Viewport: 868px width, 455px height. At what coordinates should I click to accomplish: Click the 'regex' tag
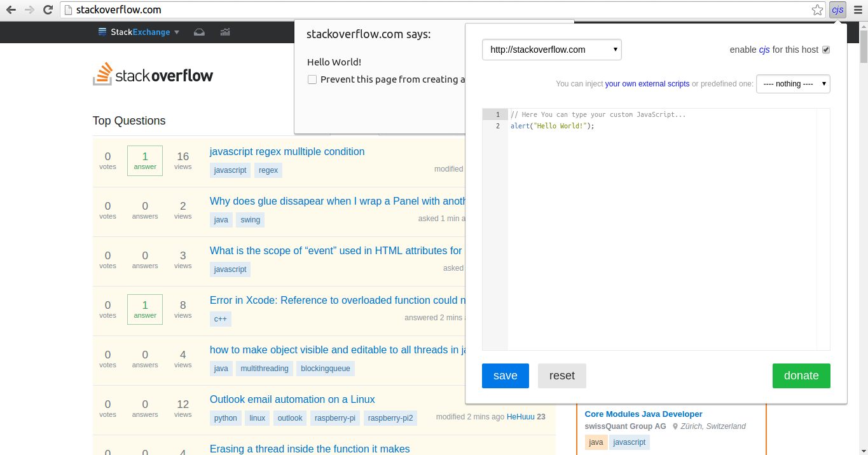pos(268,170)
